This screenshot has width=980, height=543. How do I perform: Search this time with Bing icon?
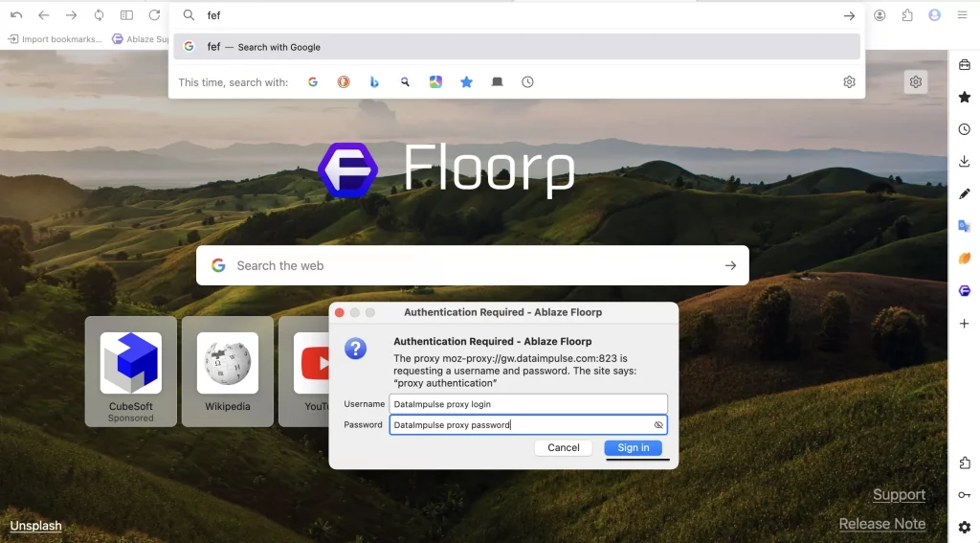coord(374,82)
